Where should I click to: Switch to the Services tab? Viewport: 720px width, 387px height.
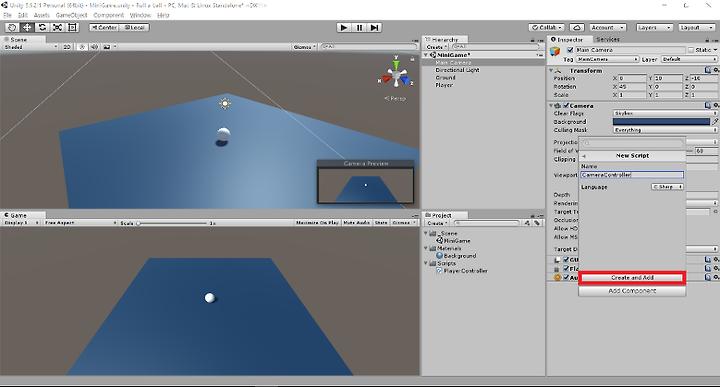pos(608,39)
